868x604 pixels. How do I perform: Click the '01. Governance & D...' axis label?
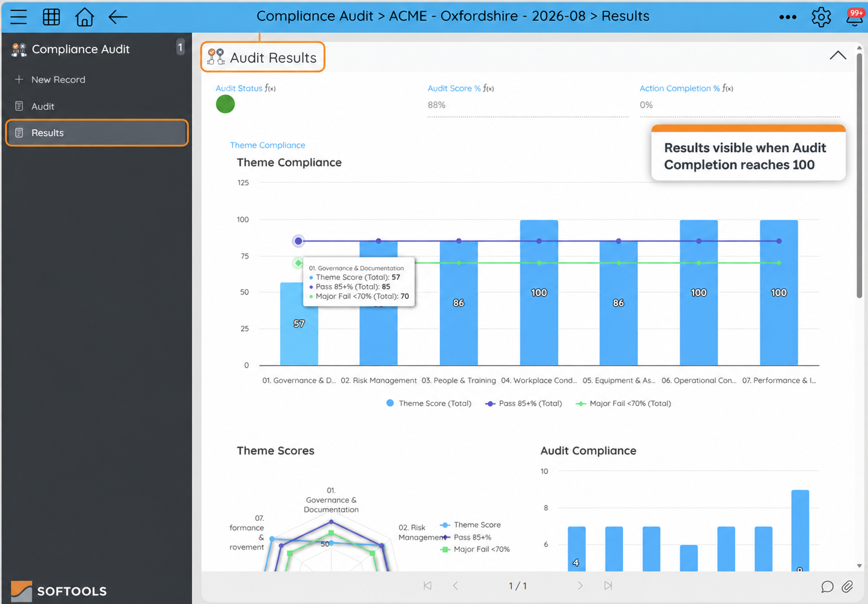pyautogui.click(x=299, y=381)
